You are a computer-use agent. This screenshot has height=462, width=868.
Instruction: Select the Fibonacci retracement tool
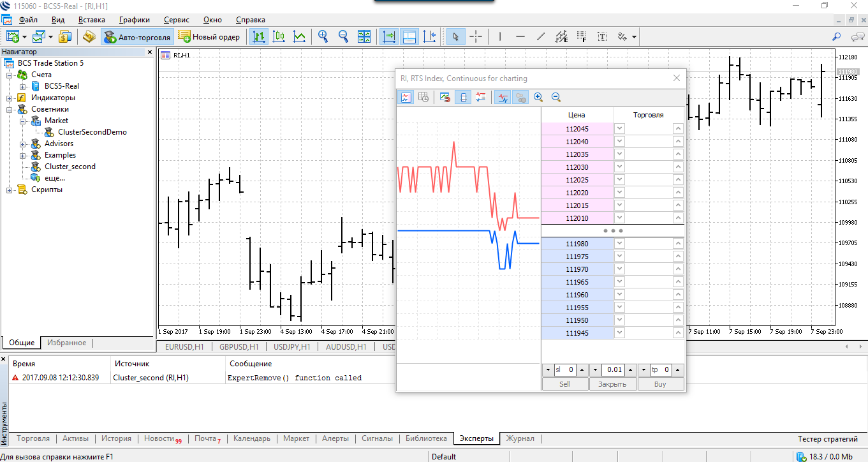coord(582,36)
